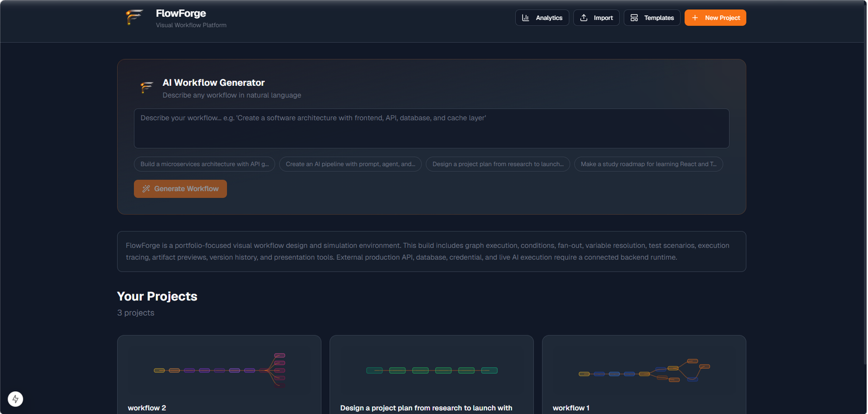The width and height of the screenshot is (868, 414).
Task: Click the FlowForge logo icon in the header
Action: click(134, 17)
